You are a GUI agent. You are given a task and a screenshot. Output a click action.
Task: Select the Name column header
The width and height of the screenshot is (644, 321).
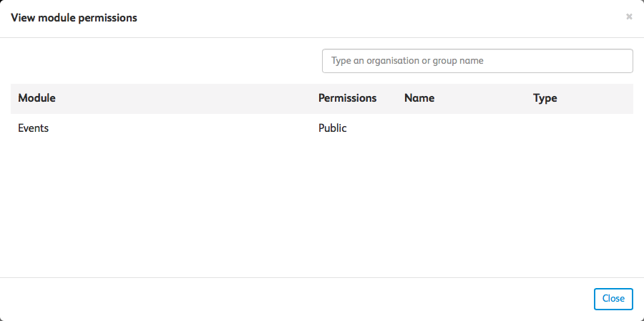(x=419, y=98)
